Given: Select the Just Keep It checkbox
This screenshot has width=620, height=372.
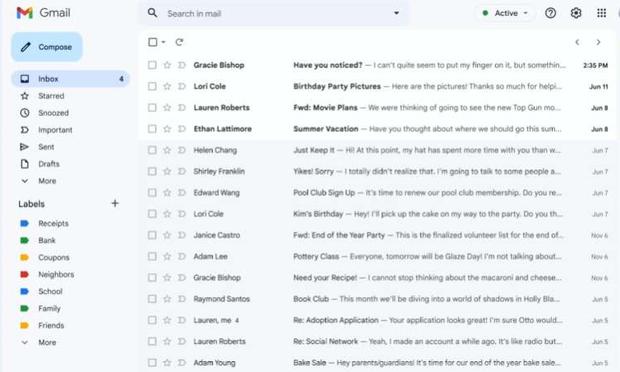Looking at the screenshot, I should 152,150.
